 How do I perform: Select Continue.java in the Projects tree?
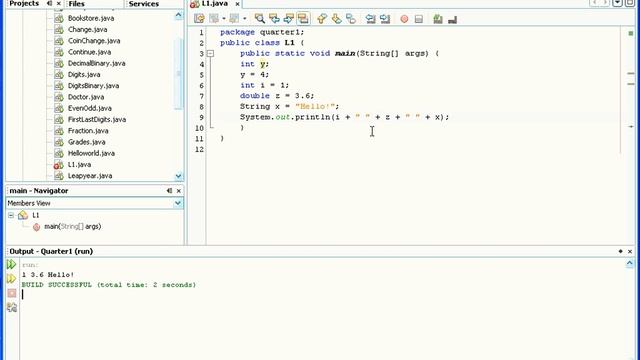pyautogui.click(x=89, y=52)
